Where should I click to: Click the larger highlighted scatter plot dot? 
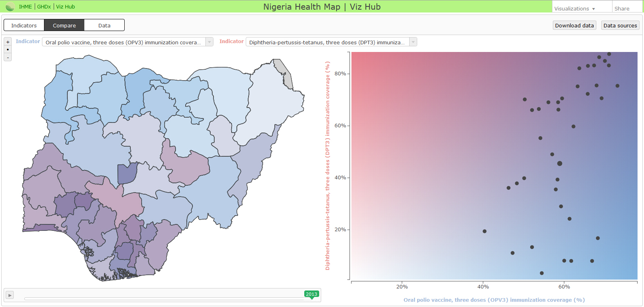click(x=560, y=164)
